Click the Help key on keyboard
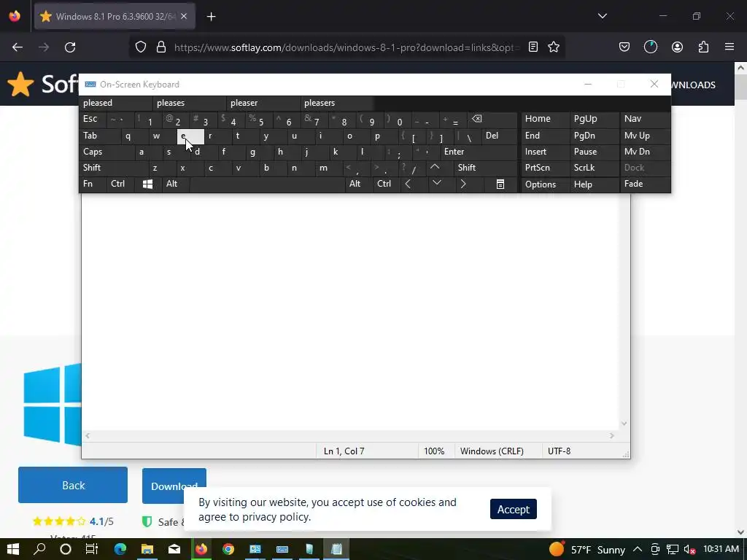 tap(594, 184)
